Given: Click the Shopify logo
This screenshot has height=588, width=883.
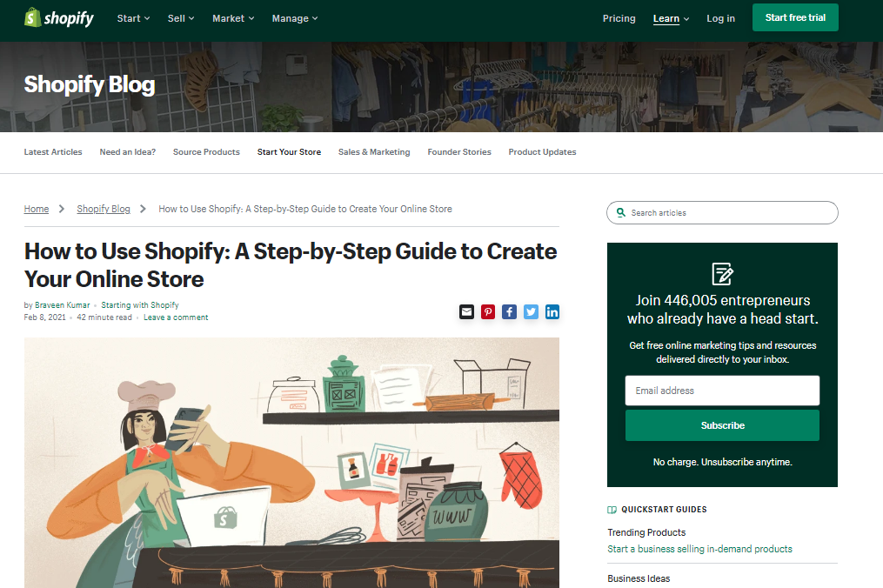Looking at the screenshot, I should 59,18.
